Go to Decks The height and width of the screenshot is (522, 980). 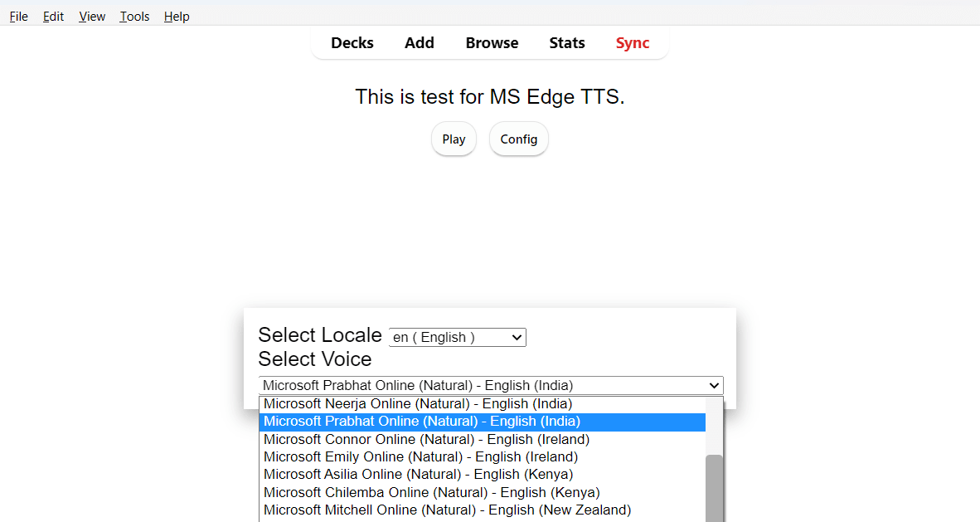(352, 43)
